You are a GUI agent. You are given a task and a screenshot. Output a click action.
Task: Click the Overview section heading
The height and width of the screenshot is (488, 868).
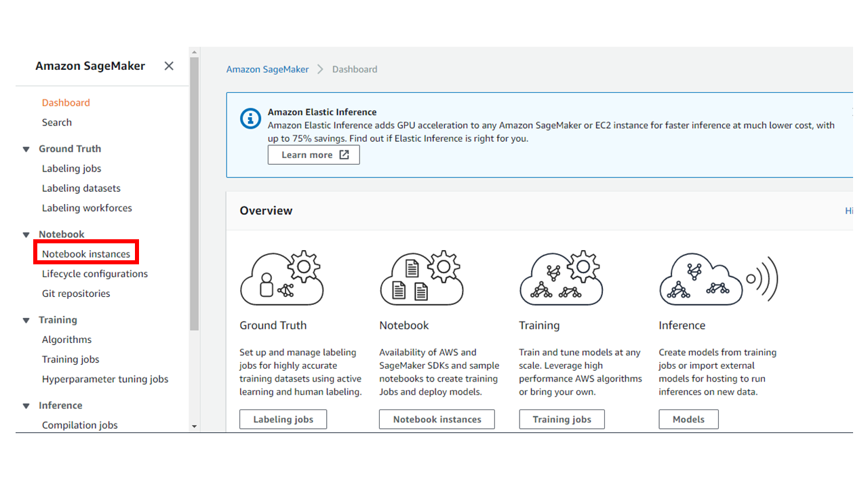tap(266, 211)
